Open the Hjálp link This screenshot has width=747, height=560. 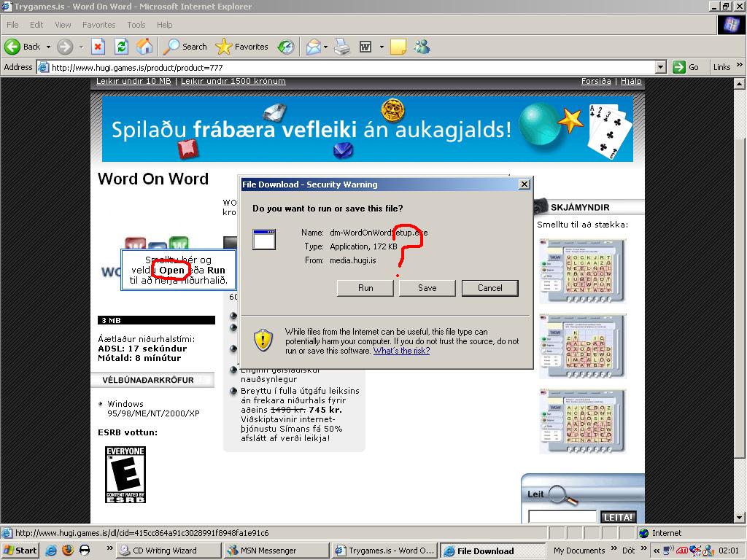click(x=631, y=81)
